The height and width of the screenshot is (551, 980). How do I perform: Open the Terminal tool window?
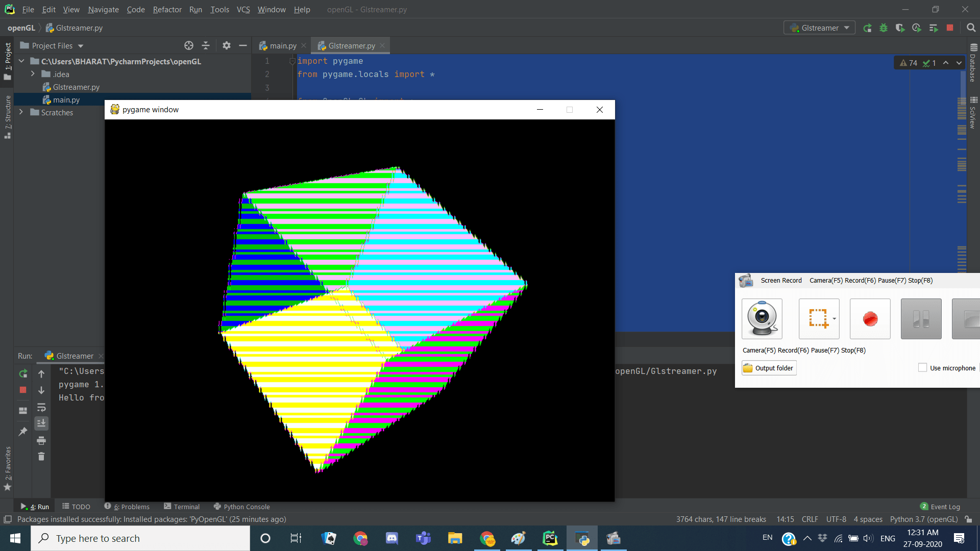[x=182, y=507]
